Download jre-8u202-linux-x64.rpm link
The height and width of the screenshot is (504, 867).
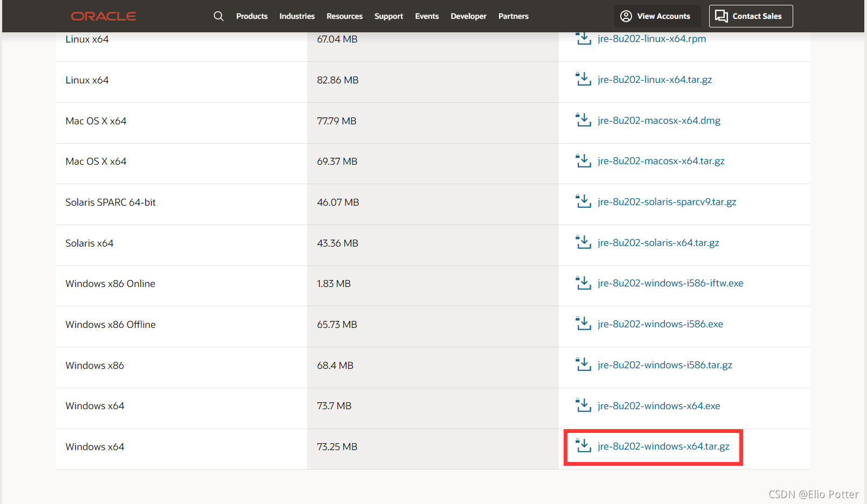[651, 39]
